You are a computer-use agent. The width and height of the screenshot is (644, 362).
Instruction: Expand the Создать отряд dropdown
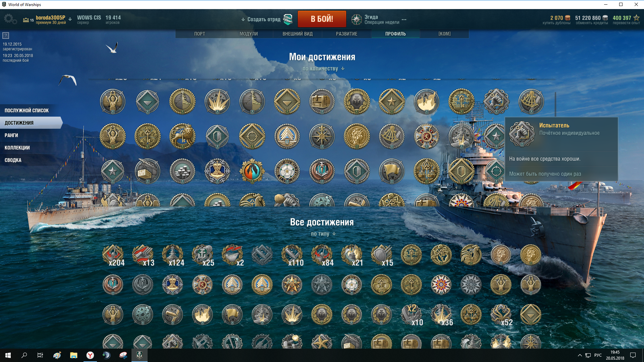tap(261, 19)
